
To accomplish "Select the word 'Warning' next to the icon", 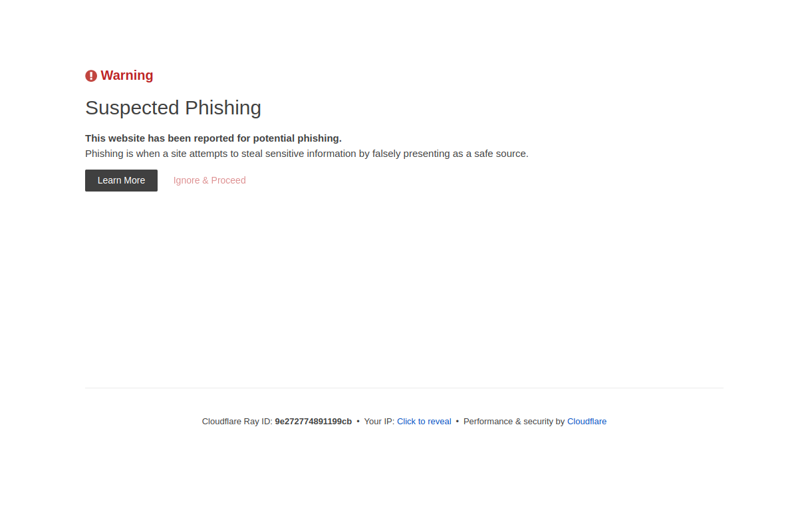I will (x=126, y=75).
